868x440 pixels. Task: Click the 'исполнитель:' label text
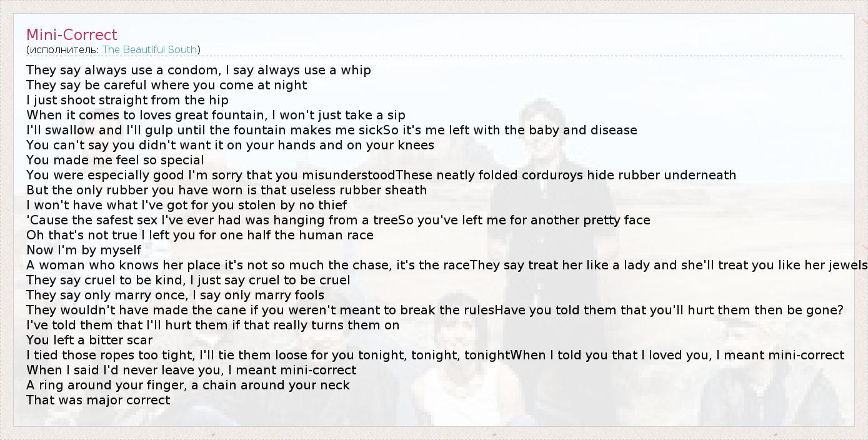(64, 49)
